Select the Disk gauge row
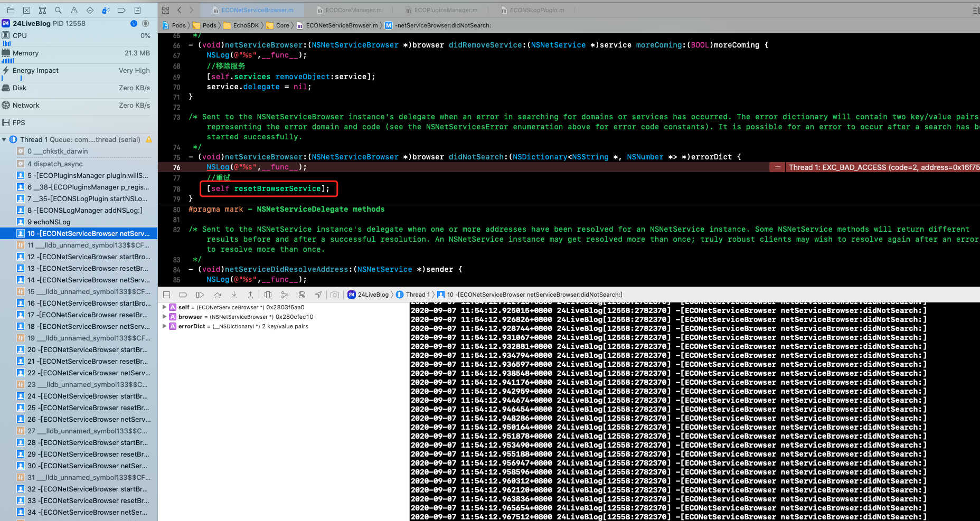980x521 pixels. point(79,88)
